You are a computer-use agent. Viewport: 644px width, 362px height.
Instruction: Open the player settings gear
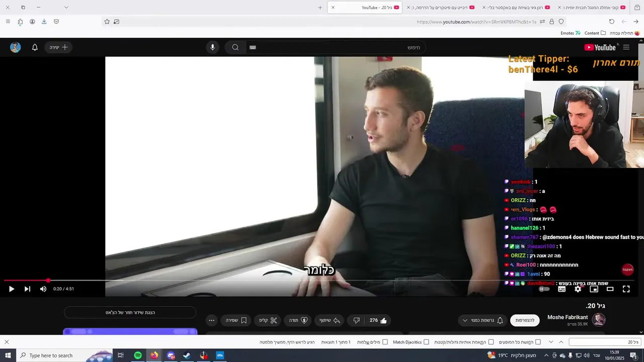pos(578,289)
